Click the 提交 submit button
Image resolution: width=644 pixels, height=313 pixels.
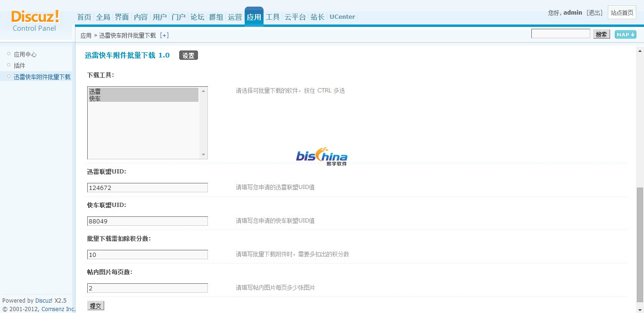click(96, 306)
